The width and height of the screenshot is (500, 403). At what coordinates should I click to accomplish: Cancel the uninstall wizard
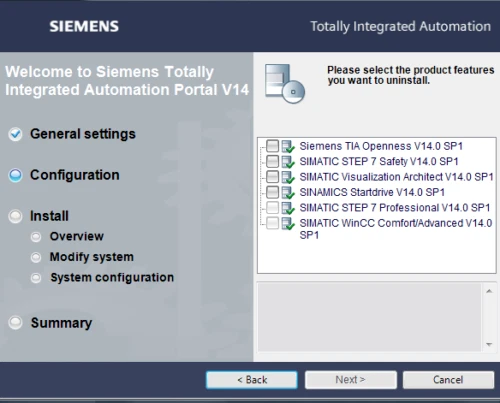coord(448,380)
